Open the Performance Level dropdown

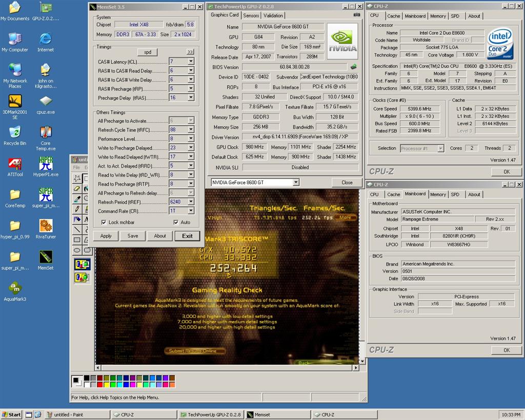coord(191,138)
